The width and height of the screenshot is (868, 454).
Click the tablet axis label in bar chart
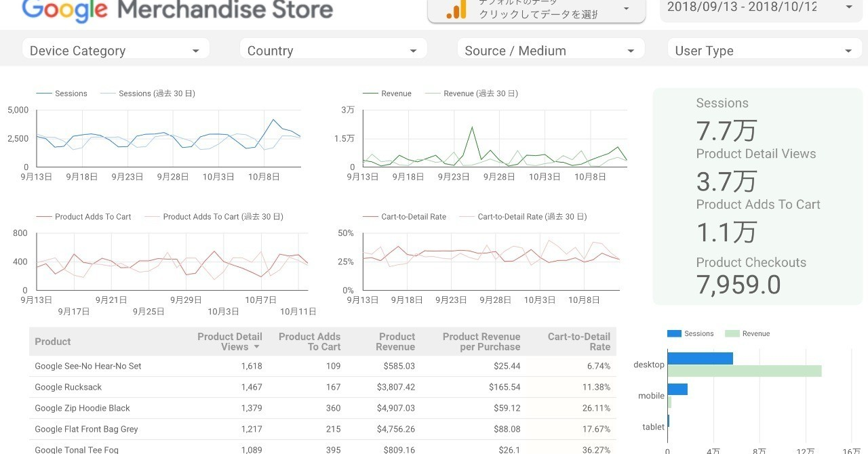coord(654,427)
